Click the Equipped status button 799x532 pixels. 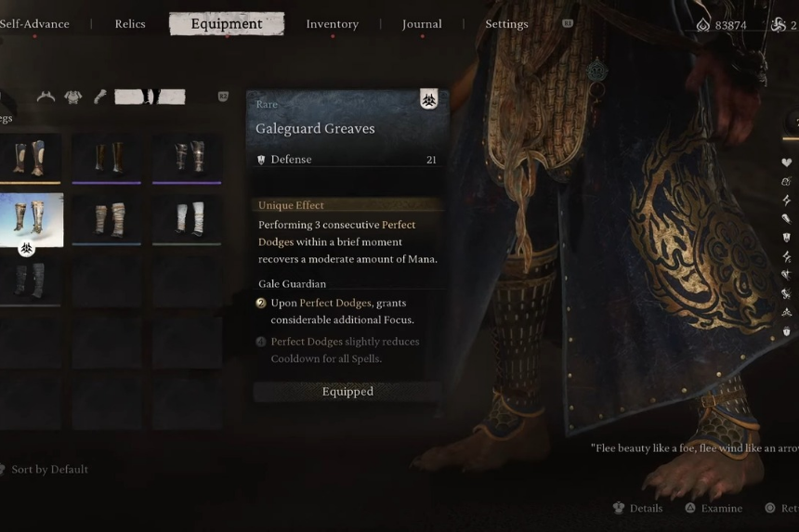(x=347, y=392)
